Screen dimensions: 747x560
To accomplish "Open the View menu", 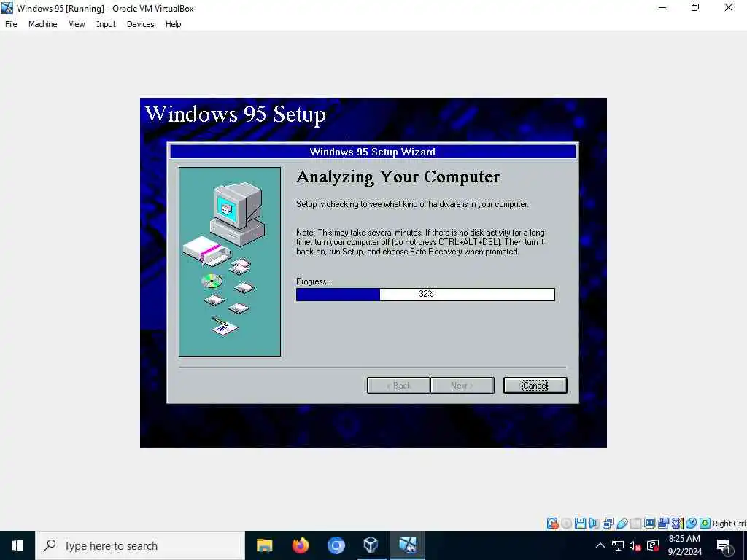I will [x=77, y=24].
